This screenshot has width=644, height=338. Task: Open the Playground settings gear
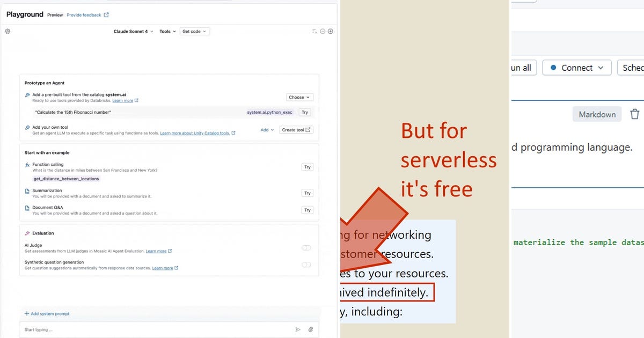(x=8, y=31)
